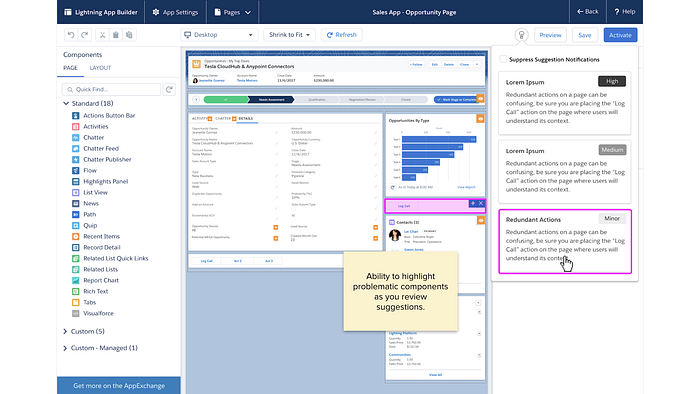Enable Suppress Suggestion Notifications checkbox
Screen dimensions: 700x394
503,59
